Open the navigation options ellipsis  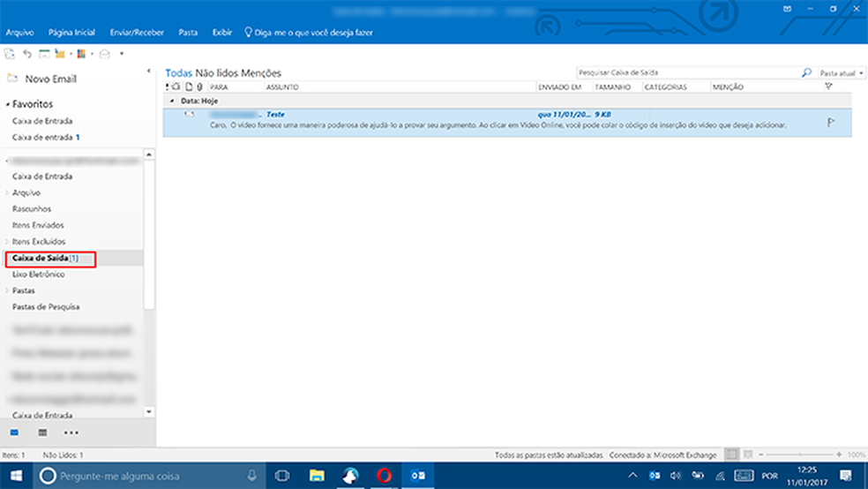(x=71, y=433)
